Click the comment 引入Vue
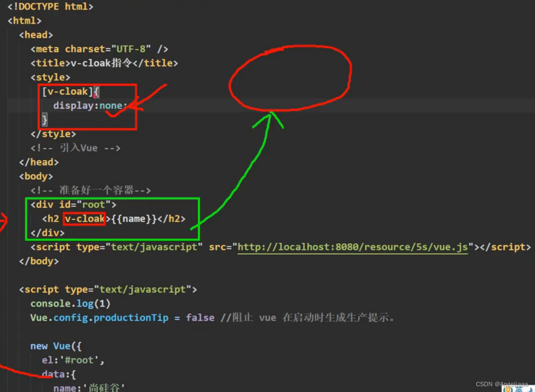Screen dimensions: 535x392 click(75, 148)
